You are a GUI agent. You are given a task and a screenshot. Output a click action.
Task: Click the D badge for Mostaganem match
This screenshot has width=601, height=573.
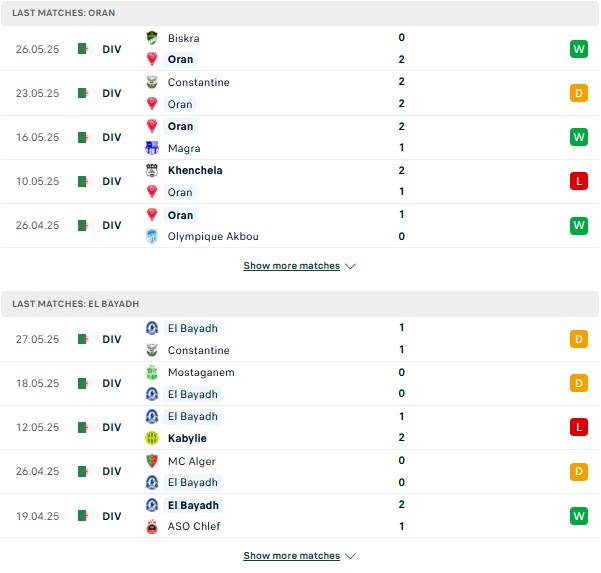(579, 383)
